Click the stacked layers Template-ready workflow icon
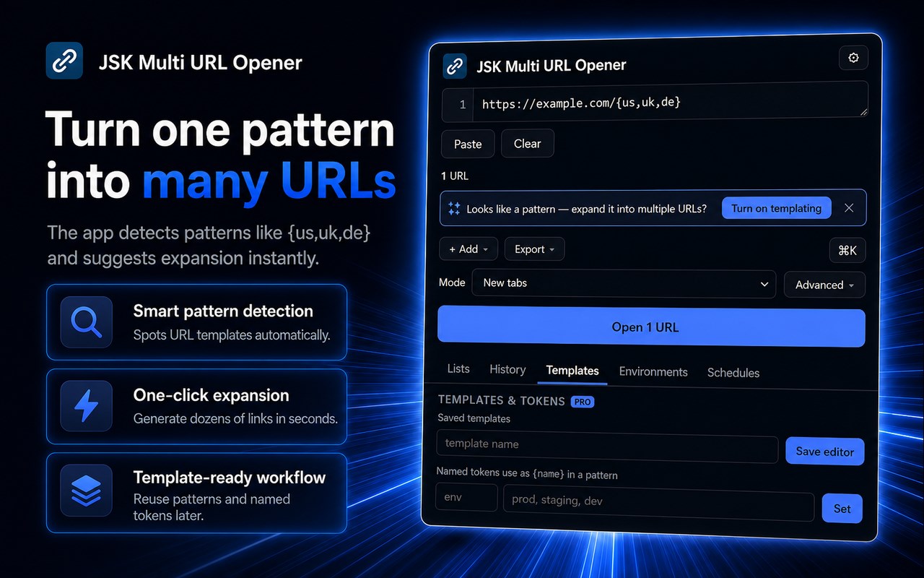Screen dimensions: 924x578 coord(87,490)
